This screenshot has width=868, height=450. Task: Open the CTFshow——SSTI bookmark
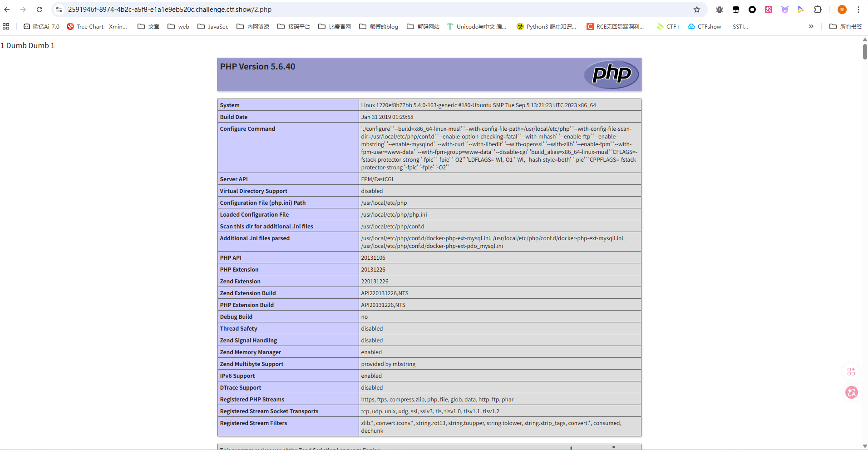click(x=718, y=26)
